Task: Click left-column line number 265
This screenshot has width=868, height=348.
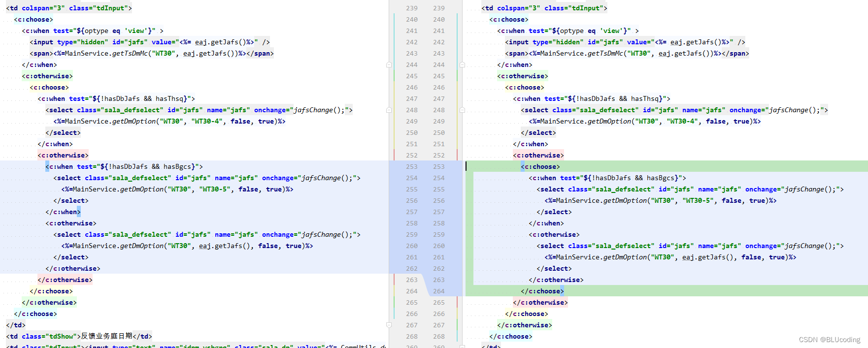Action: tap(412, 302)
